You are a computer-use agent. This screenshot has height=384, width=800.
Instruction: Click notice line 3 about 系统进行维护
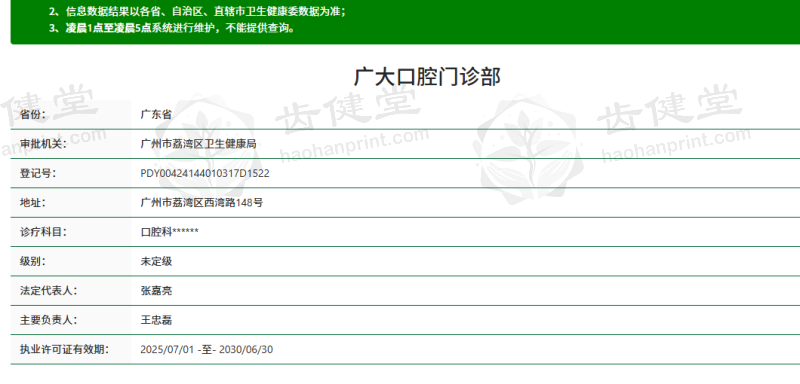tap(172, 28)
